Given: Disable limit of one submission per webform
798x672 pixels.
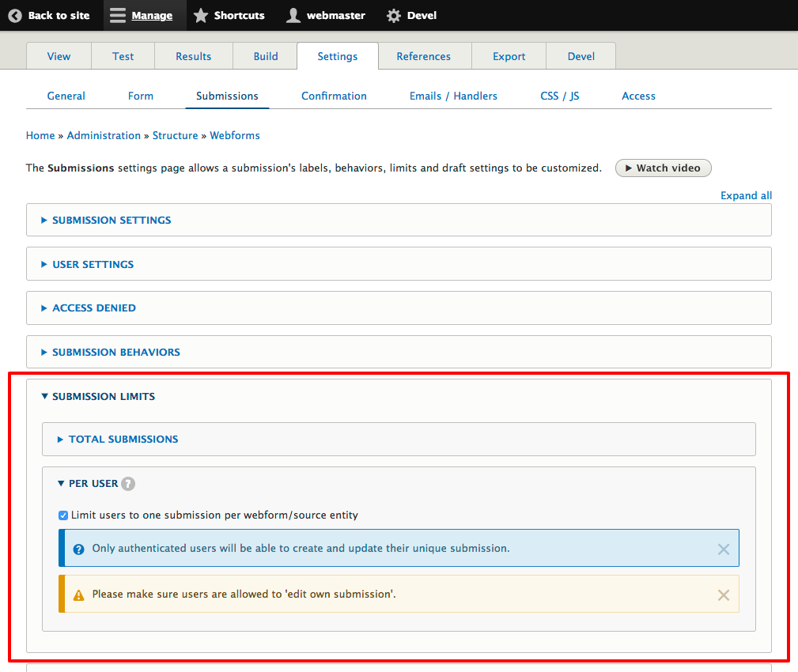Looking at the screenshot, I should point(62,515).
